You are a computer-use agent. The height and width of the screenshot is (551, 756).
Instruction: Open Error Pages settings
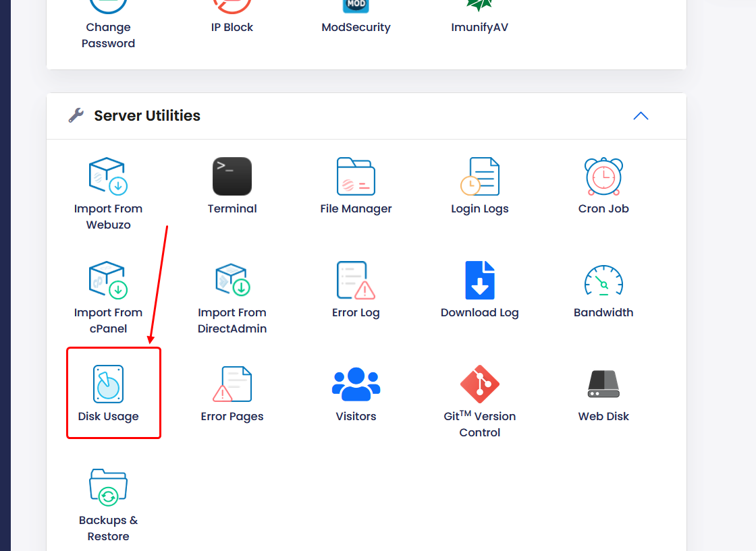point(232,384)
